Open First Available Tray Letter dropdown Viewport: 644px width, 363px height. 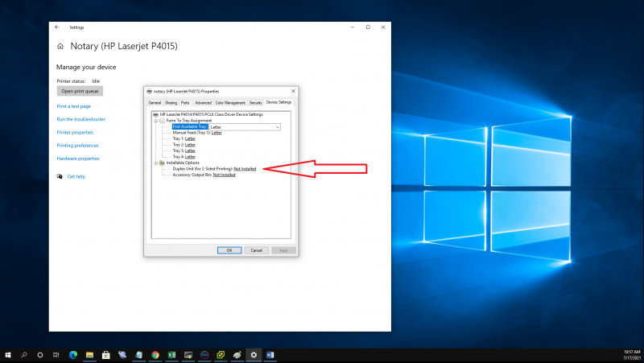pyautogui.click(x=278, y=127)
